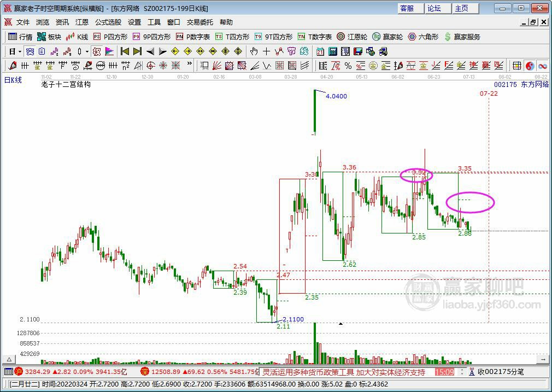Click right triangle step-forward icon
The width and height of the screenshot is (552, 392).
point(162,52)
